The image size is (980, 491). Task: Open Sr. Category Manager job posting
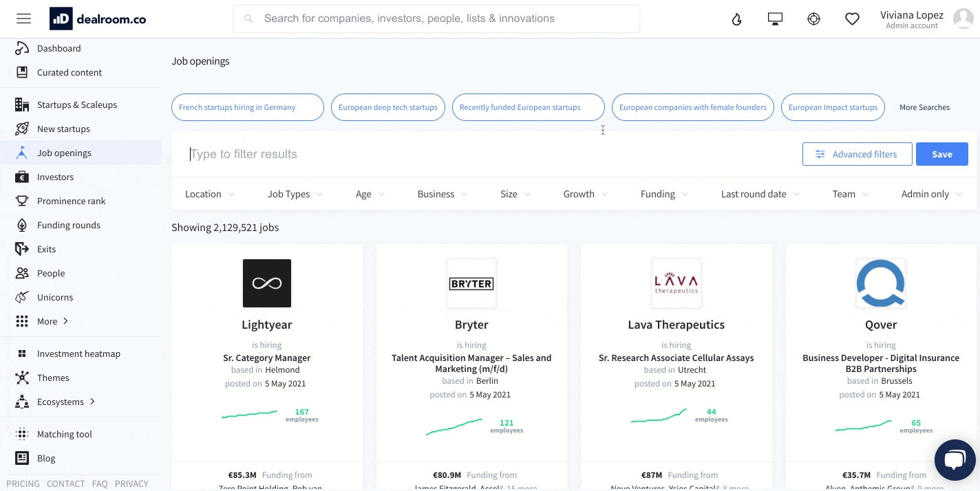[x=267, y=358]
